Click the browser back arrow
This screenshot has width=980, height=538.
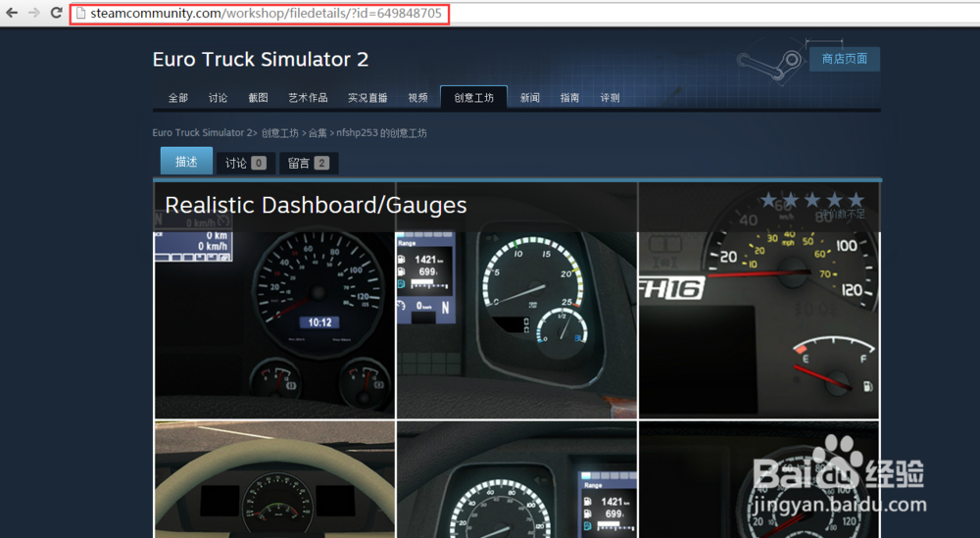[12, 13]
